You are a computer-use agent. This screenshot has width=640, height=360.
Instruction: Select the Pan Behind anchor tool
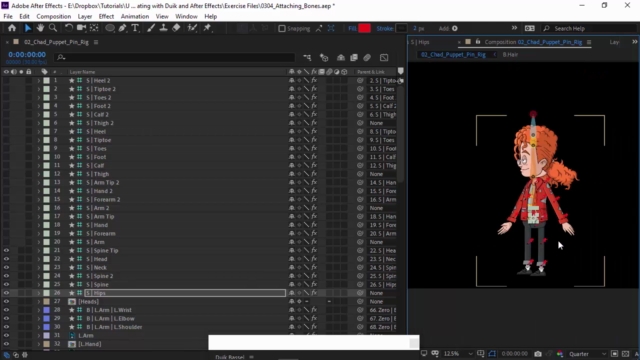pos(94,28)
